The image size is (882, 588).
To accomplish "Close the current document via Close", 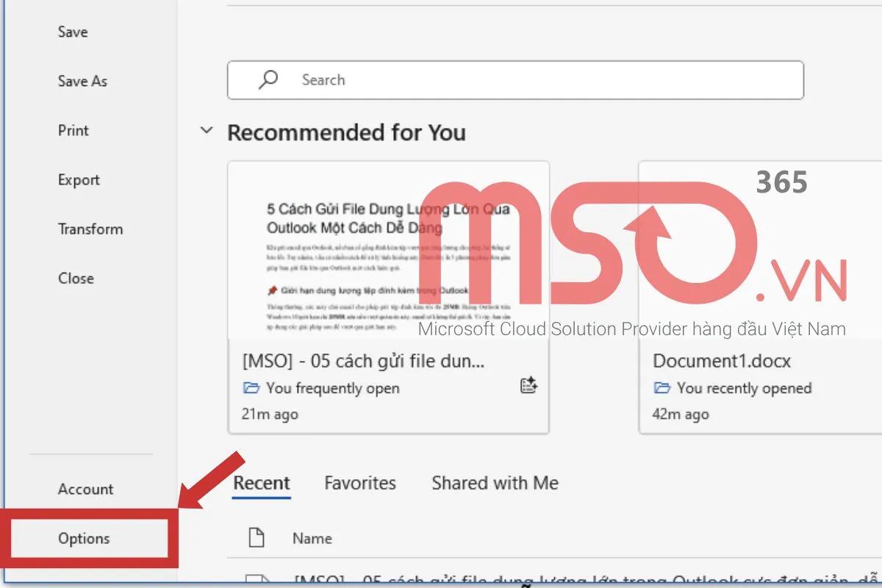I will pos(76,278).
